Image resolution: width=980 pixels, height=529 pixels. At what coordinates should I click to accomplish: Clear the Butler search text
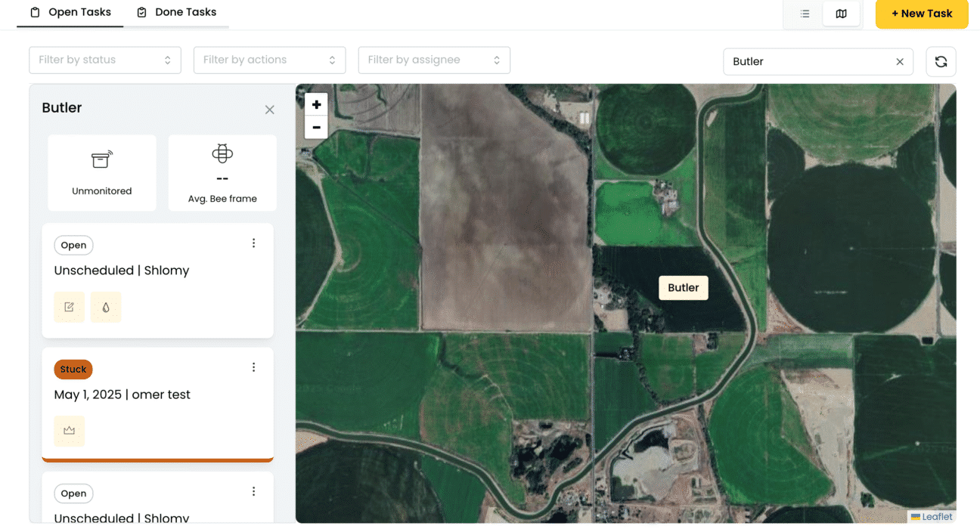(x=900, y=62)
